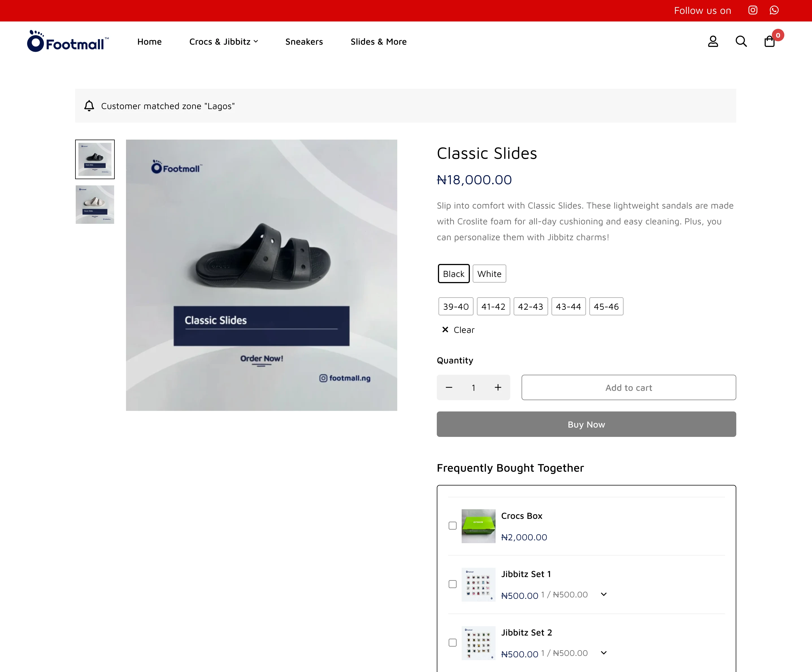
Task: Open the WhatsApp chat icon
Action: click(x=774, y=10)
